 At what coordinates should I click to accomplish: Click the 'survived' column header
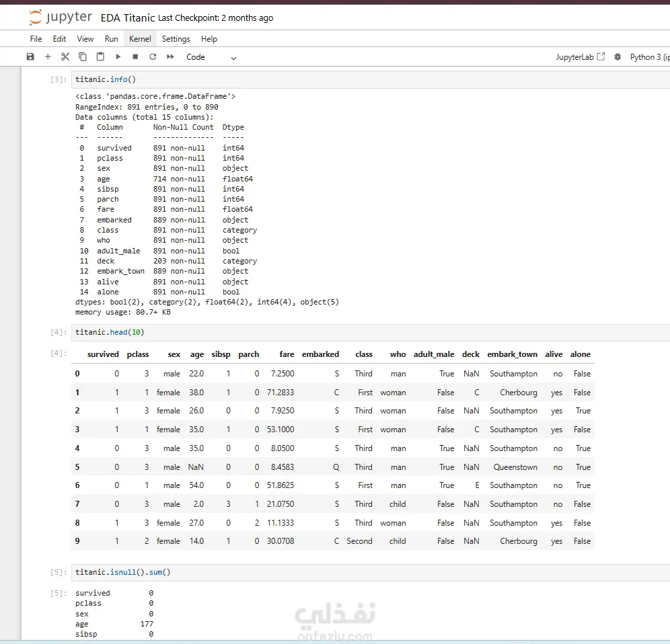click(103, 354)
